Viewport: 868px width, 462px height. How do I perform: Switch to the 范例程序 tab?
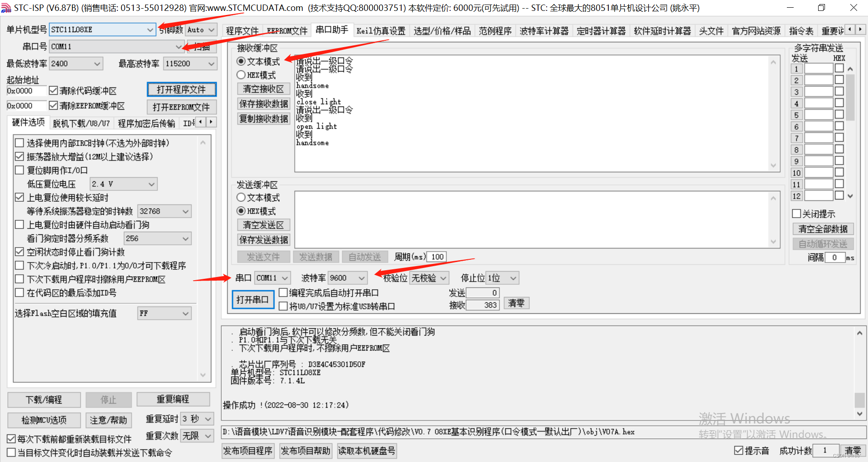[x=495, y=30]
